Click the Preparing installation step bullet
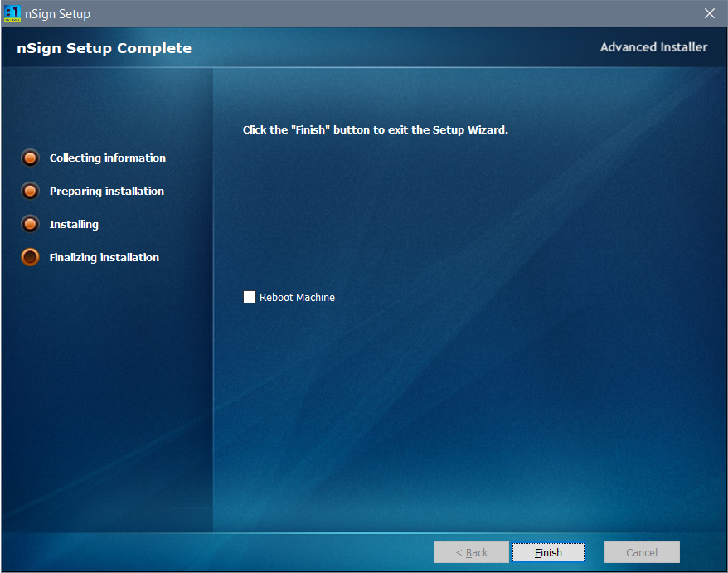Screen dimensions: 728x573 click(30, 191)
